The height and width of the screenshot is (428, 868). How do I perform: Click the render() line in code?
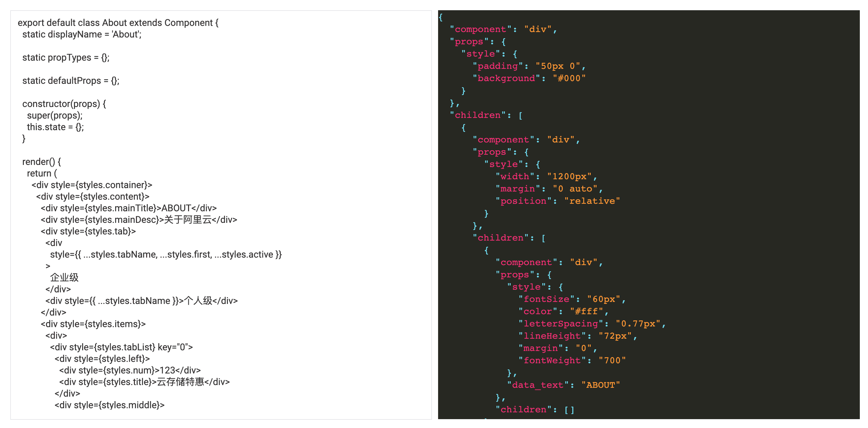tap(42, 162)
